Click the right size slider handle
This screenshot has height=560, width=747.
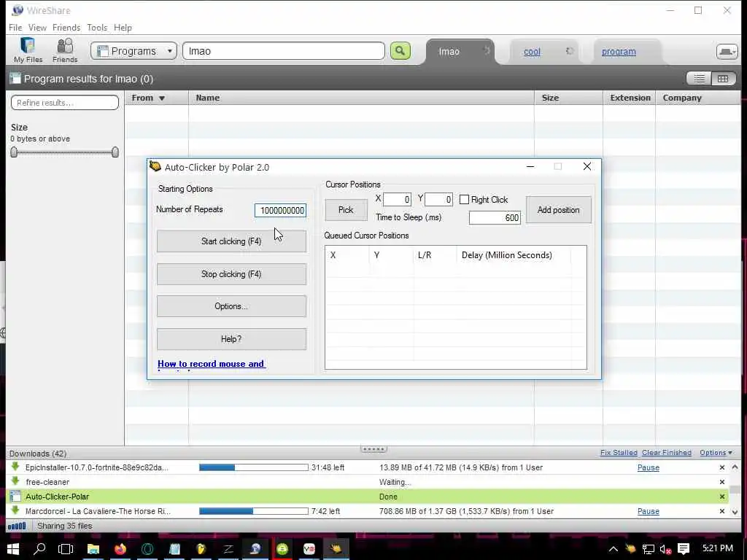point(115,152)
